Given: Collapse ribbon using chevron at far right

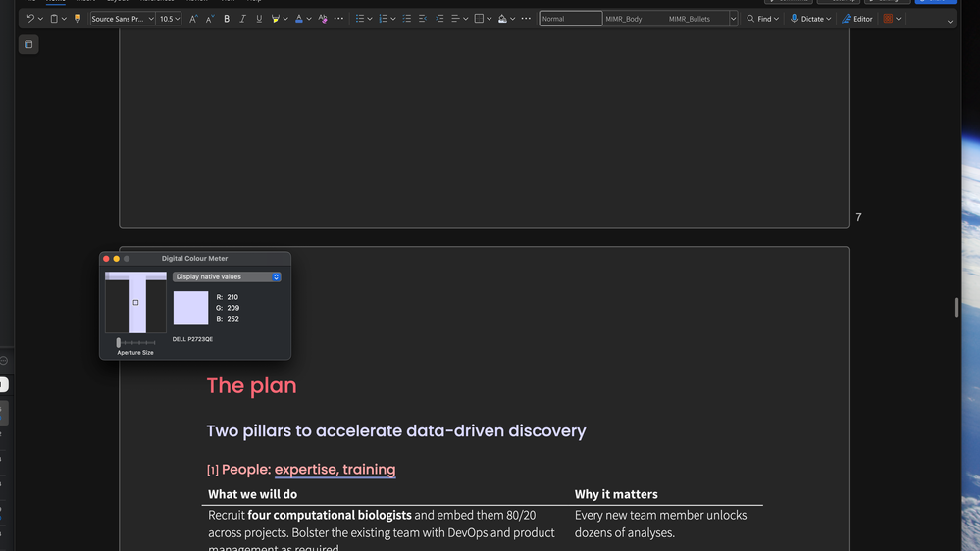Looking at the screenshot, I should coord(950,22).
